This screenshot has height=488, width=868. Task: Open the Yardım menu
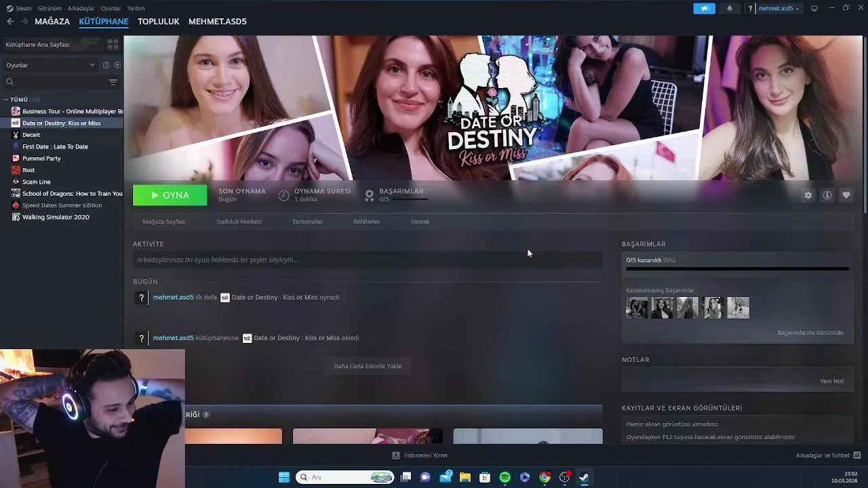pyautogui.click(x=136, y=8)
